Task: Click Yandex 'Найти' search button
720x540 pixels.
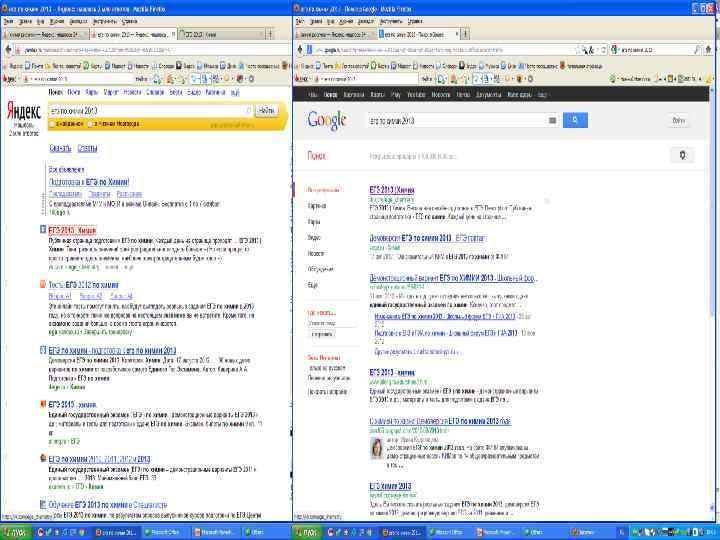Action: (266, 111)
